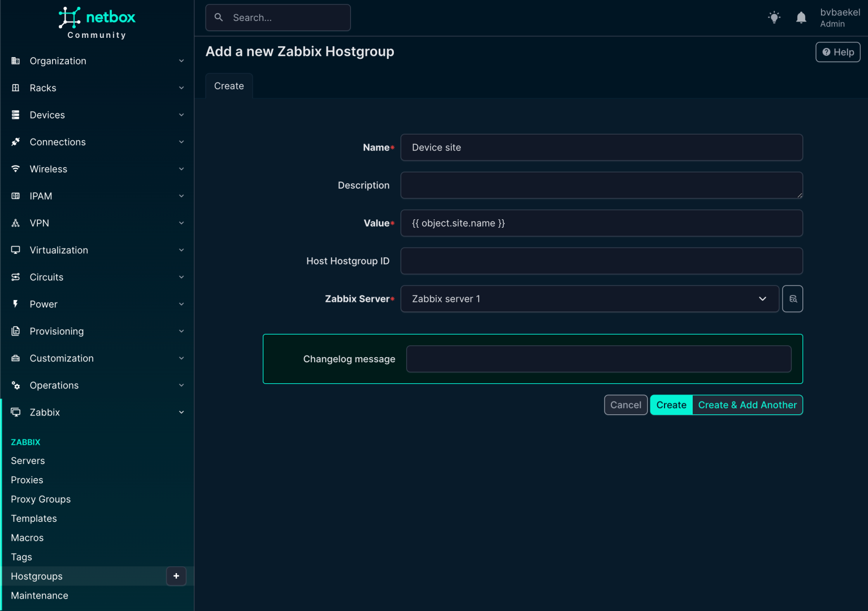Open the Zabbix Server dropdown
868x611 pixels.
pos(762,298)
